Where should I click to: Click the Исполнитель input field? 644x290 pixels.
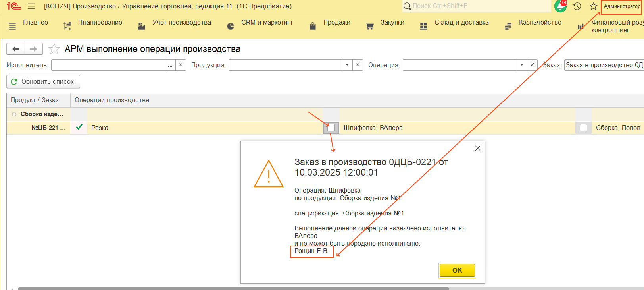108,65
